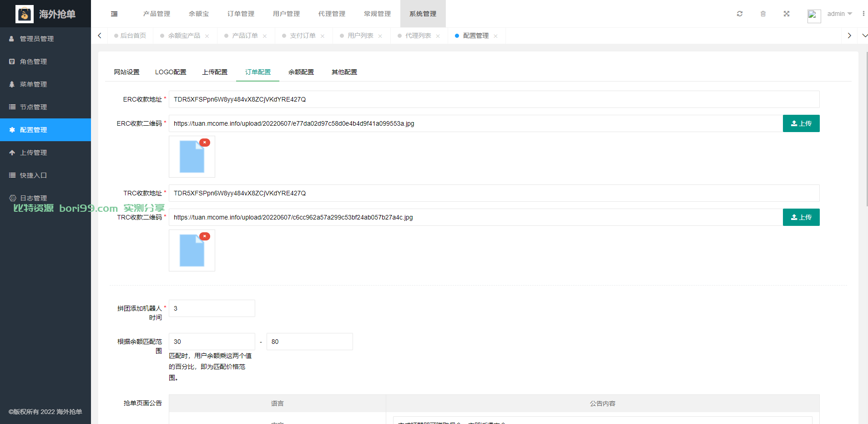Open 订单管理 top menu

pyautogui.click(x=241, y=14)
